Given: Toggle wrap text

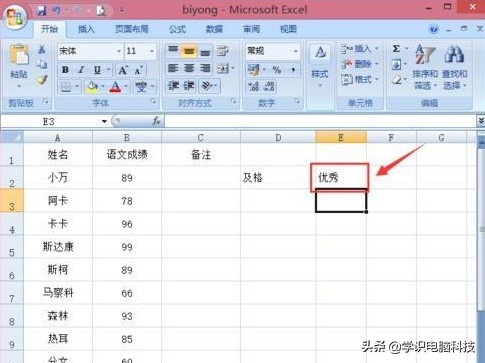Looking at the screenshot, I should 222,51.
